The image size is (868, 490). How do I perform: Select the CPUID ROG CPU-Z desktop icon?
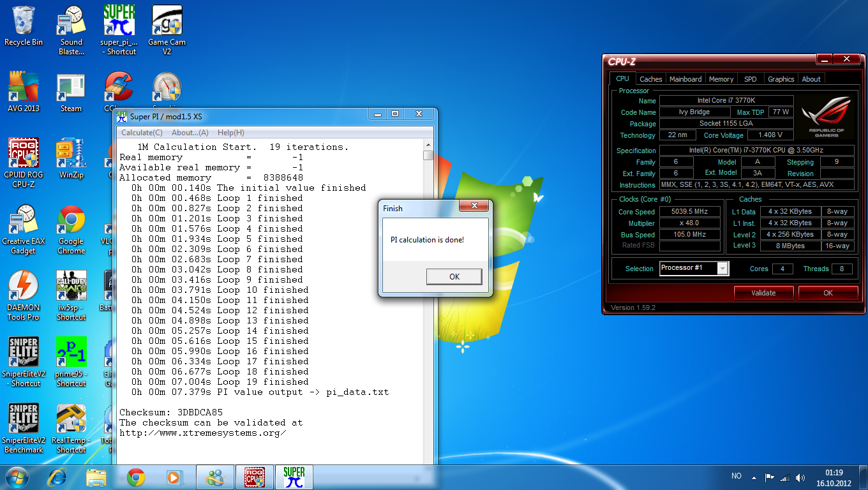click(24, 163)
